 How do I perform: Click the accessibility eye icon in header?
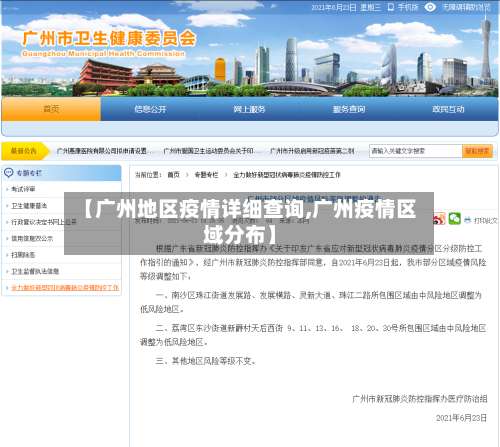coord(430,7)
